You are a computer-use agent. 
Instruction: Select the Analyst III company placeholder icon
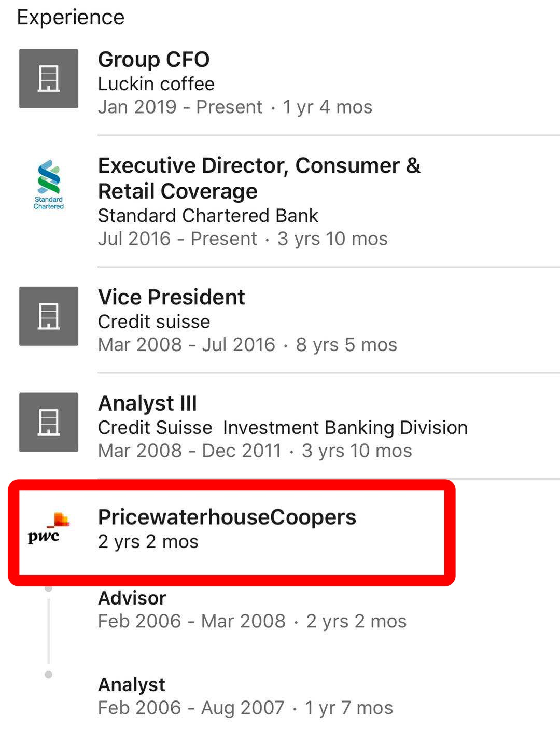coord(49,422)
